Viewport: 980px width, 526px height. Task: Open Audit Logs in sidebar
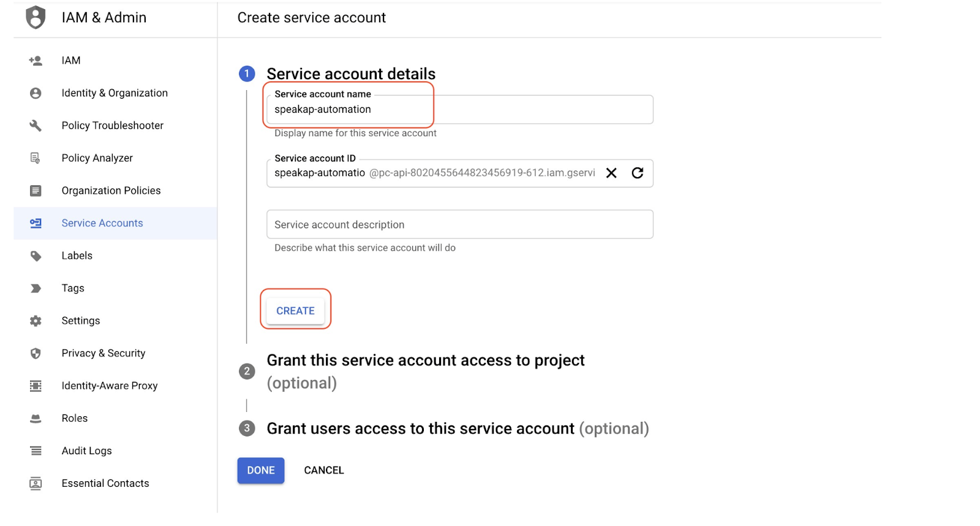115,451
